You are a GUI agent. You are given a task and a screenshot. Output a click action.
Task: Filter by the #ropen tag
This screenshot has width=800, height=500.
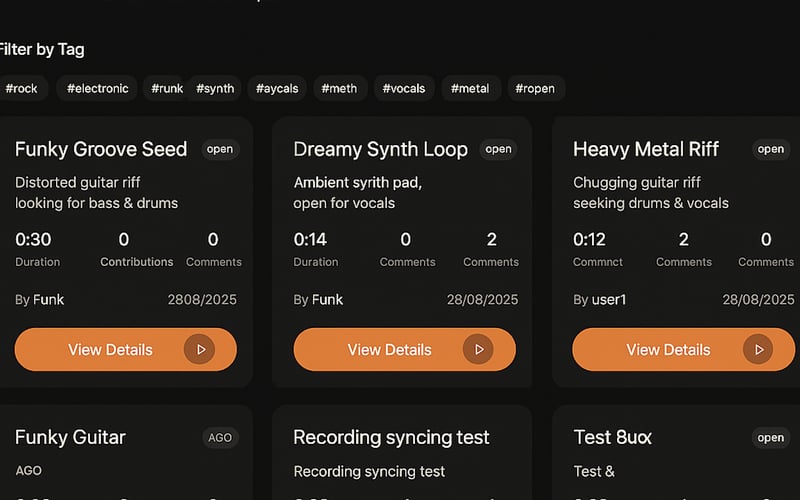click(535, 88)
